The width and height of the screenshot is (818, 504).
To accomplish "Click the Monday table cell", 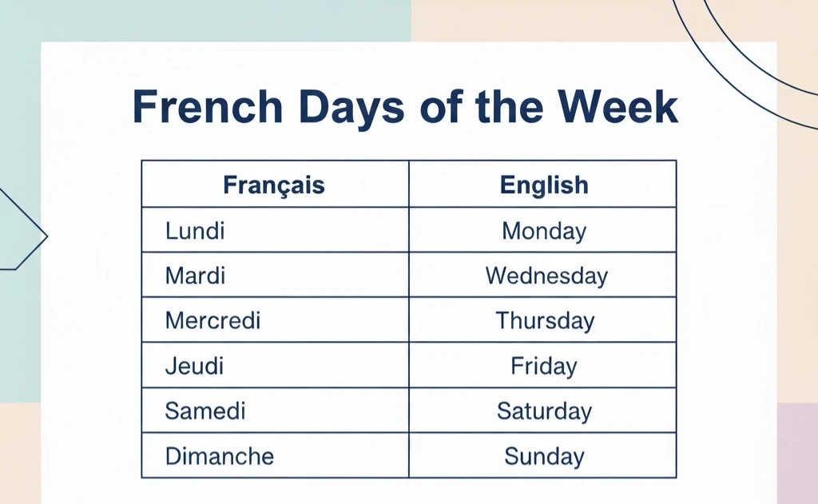I will click(x=542, y=230).
